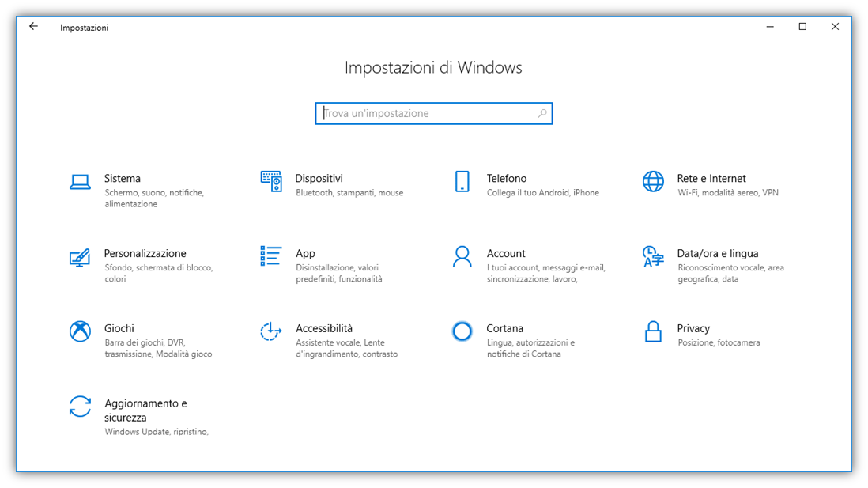Click 'Wi-Fi, modalità aereo, VPN' text
Screen dimensions: 868x488
coord(728,193)
